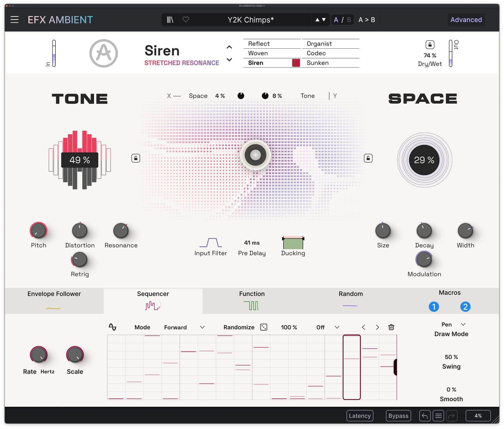
Task: Toggle the lock beside the Tone visualizer
Action: coord(135,158)
